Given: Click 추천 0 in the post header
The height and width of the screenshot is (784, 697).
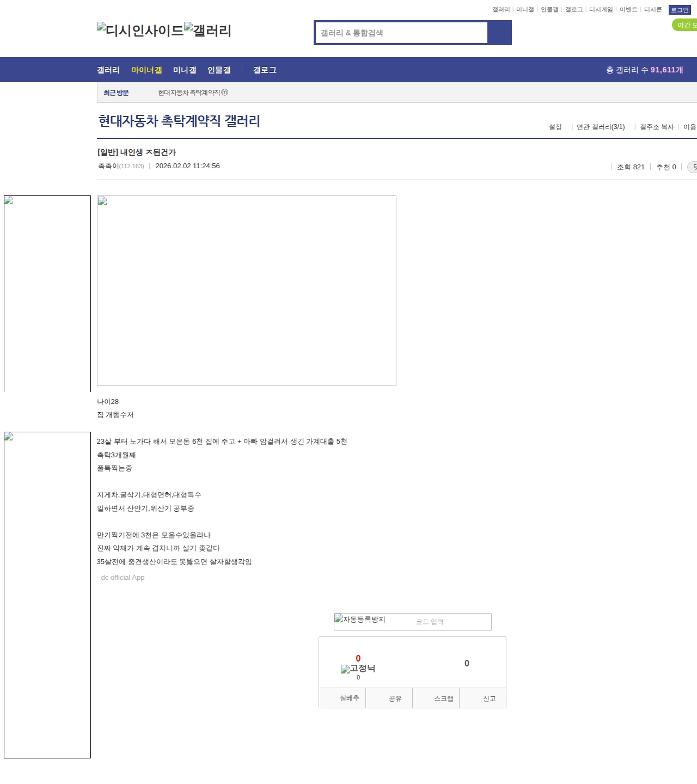Looking at the screenshot, I should 666,167.
